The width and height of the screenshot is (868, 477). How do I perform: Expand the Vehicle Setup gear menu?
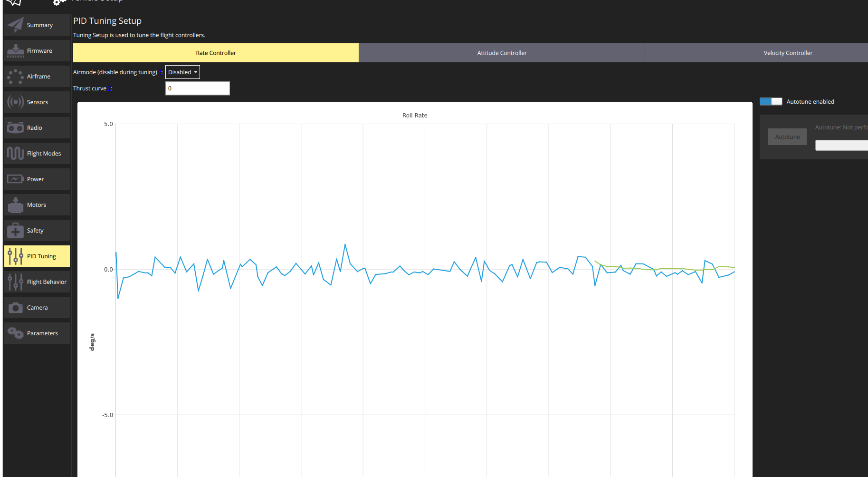(x=59, y=2)
